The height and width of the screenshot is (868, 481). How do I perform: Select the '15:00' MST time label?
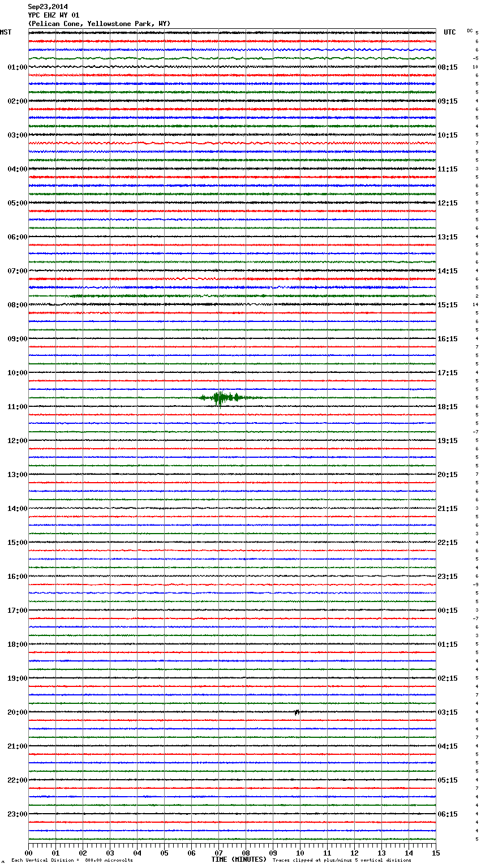(18, 543)
